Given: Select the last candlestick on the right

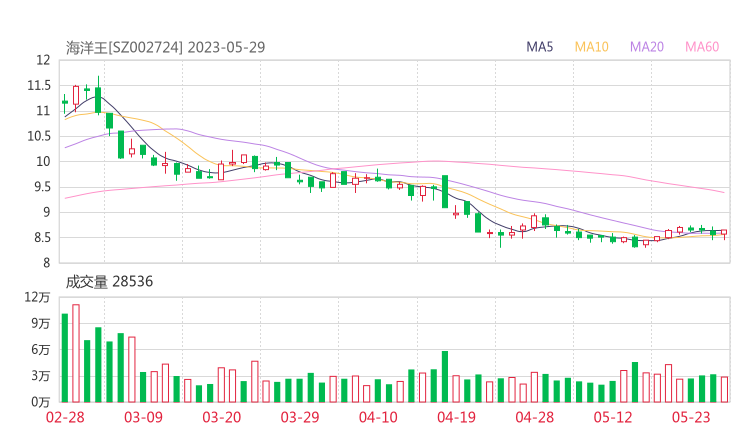Looking at the screenshot, I should [724, 233].
